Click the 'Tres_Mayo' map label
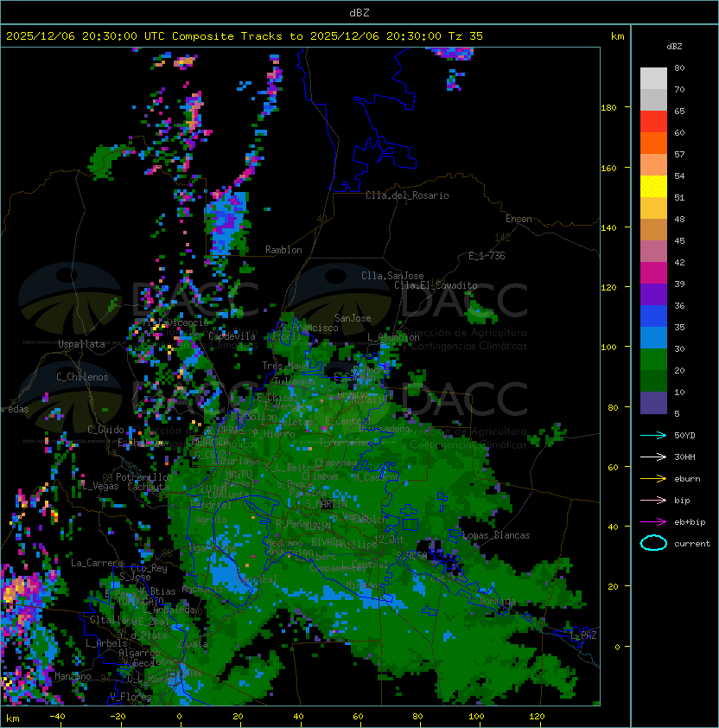This screenshot has height=728, width=719. [285, 366]
